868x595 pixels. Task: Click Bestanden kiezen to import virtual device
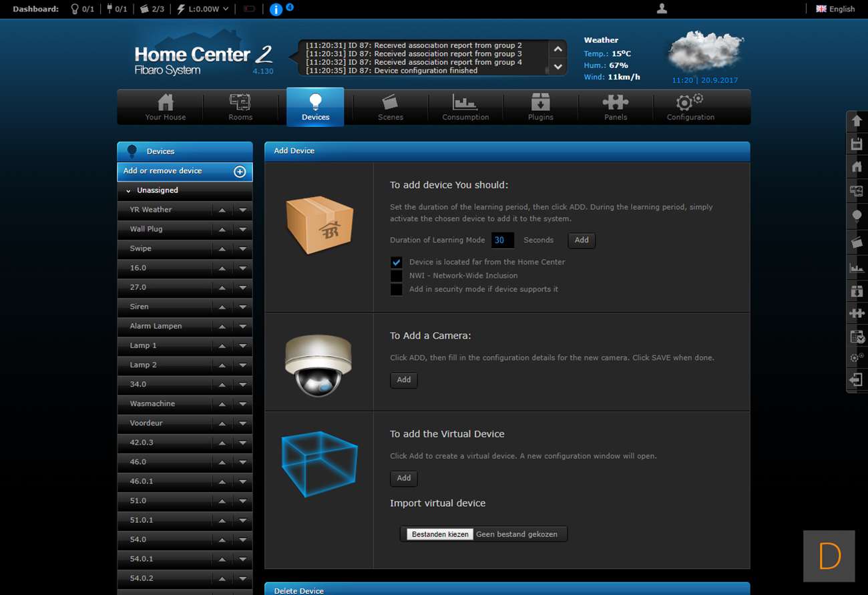(440, 534)
